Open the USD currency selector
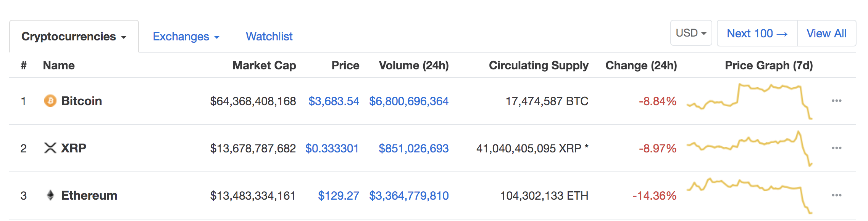 691,33
